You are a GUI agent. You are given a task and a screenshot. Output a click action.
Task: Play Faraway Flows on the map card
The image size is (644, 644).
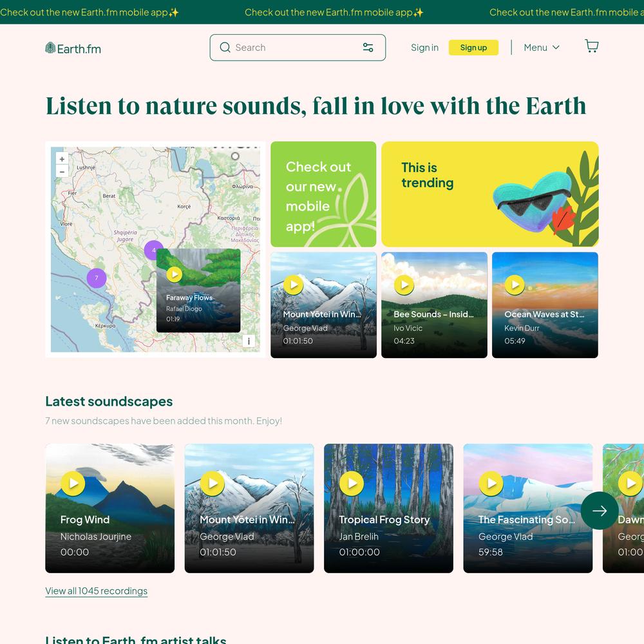[x=174, y=274]
